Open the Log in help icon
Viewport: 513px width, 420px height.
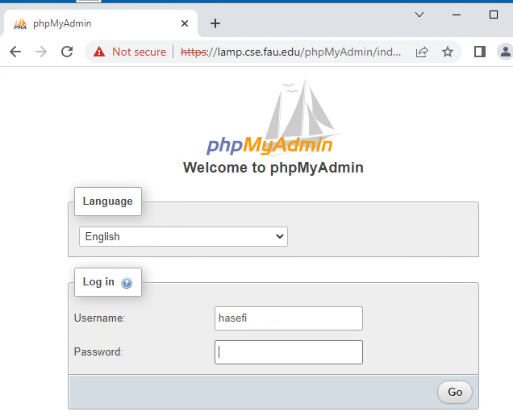pyautogui.click(x=127, y=283)
